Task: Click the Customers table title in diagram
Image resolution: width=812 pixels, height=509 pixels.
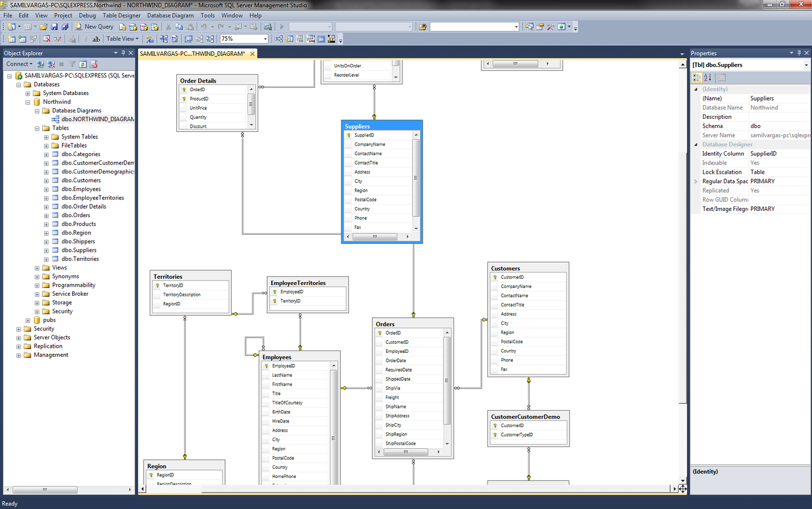Action: click(505, 269)
